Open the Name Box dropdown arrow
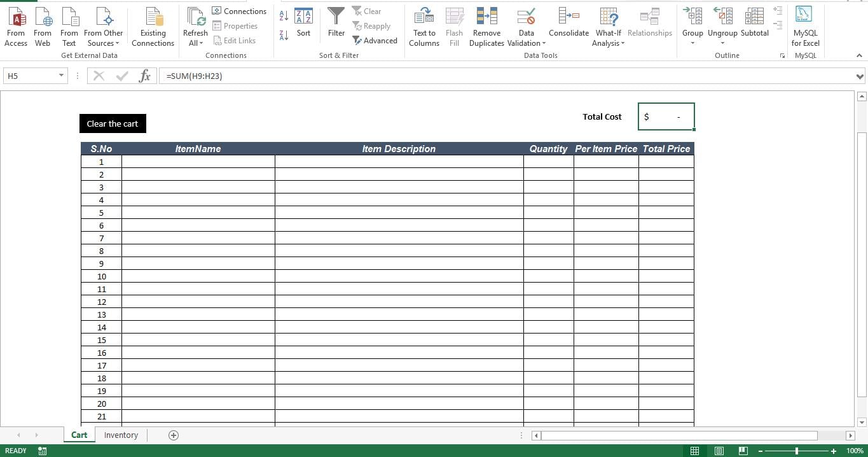 click(x=62, y=76)
